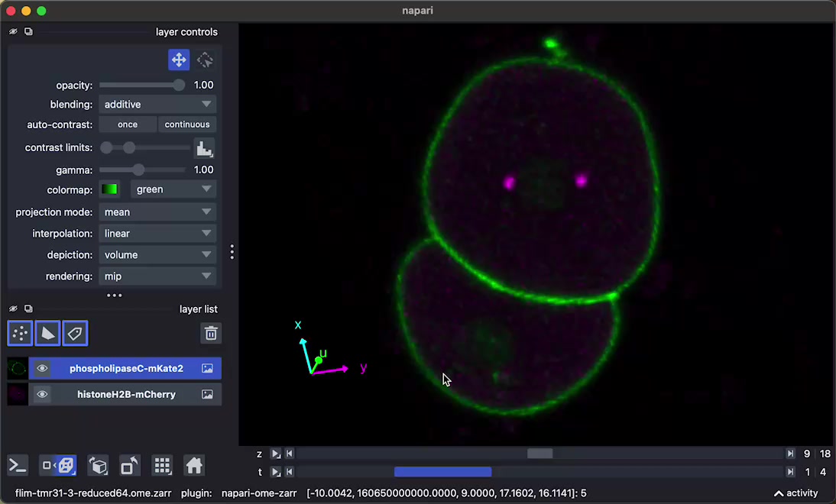The height and width of the screenshot is (504, 836).
Task: Add a new shapes layer
Action: tap(47, 334)
